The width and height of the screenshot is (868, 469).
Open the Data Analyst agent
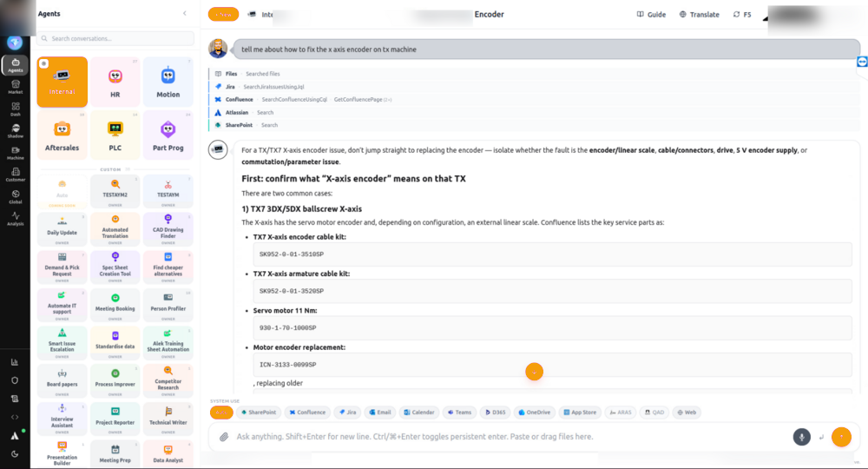pyautogui.click(x=168, y=454)
